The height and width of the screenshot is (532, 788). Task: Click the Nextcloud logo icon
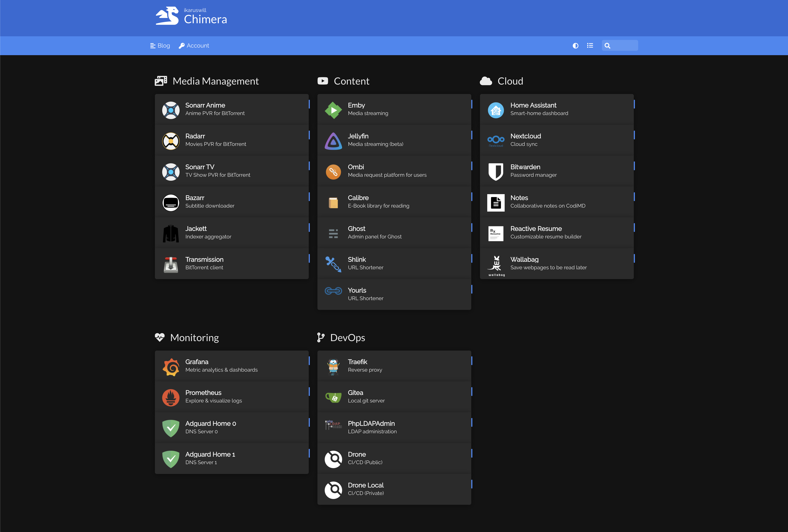click(x=496, y=141)
